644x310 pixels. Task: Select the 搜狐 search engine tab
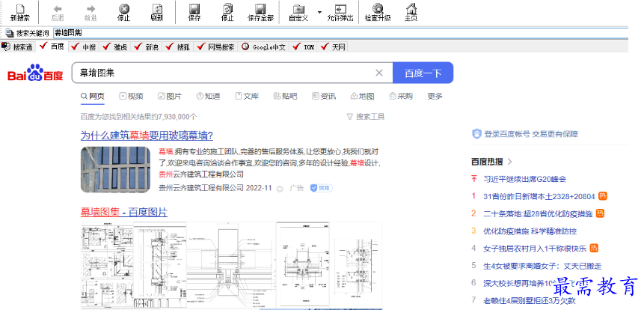click(x=178, y=47)
